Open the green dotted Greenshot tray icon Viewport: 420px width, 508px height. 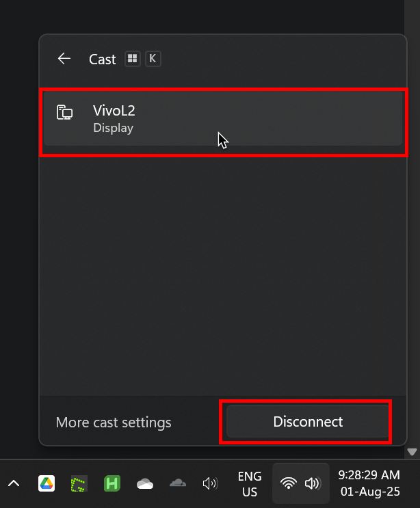79,483
